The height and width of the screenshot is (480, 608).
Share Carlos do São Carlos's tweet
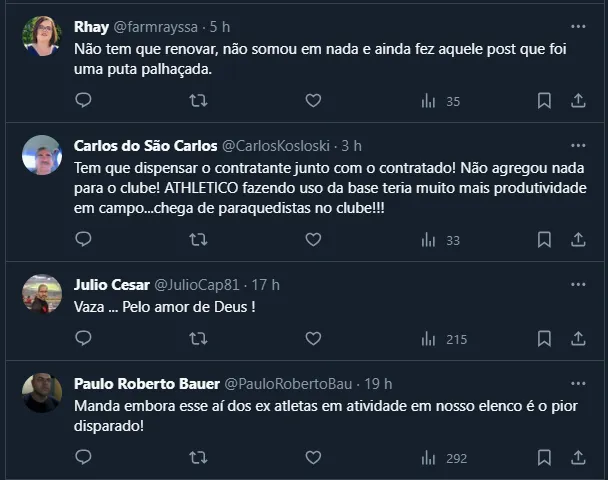coord(578,239)
